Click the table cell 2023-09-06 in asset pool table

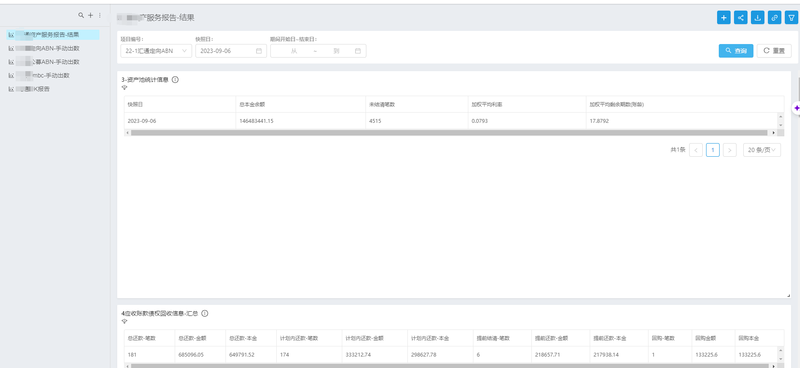tap(142, 121)
